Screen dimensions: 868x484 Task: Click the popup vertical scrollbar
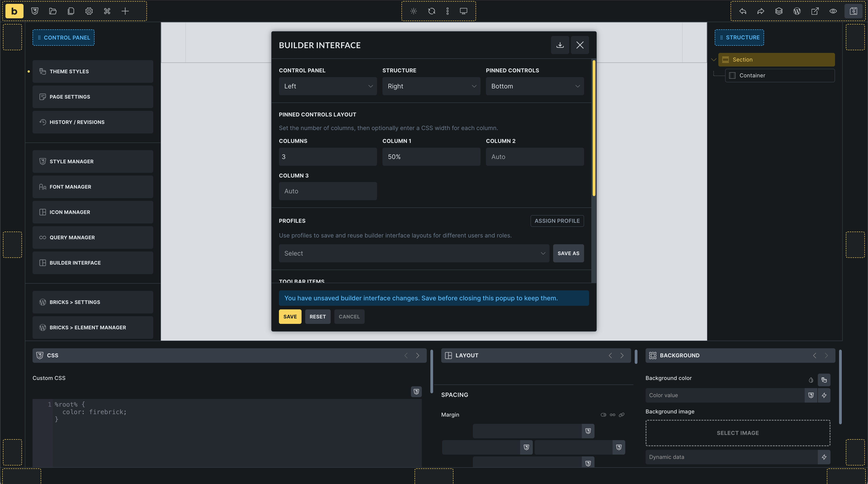[x=594, y=128]
